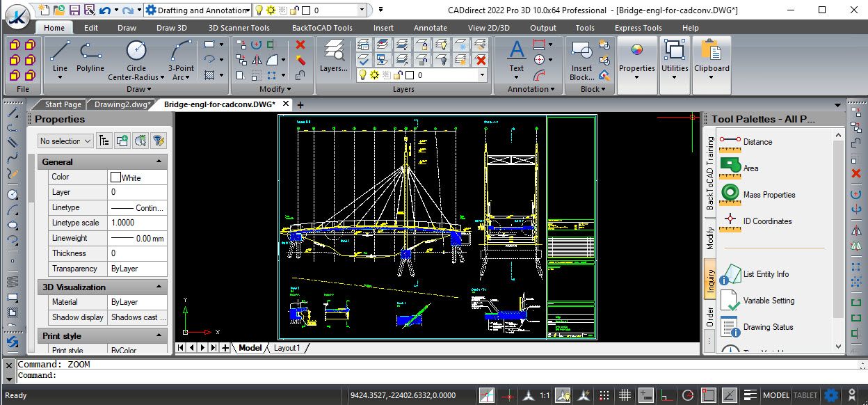Click the Utilities button
This screenshot has width=868, height=405.
[675, 56]
